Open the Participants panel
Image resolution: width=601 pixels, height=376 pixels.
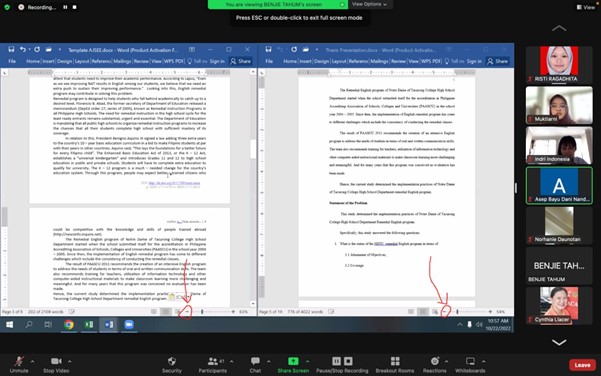[212, 365]
